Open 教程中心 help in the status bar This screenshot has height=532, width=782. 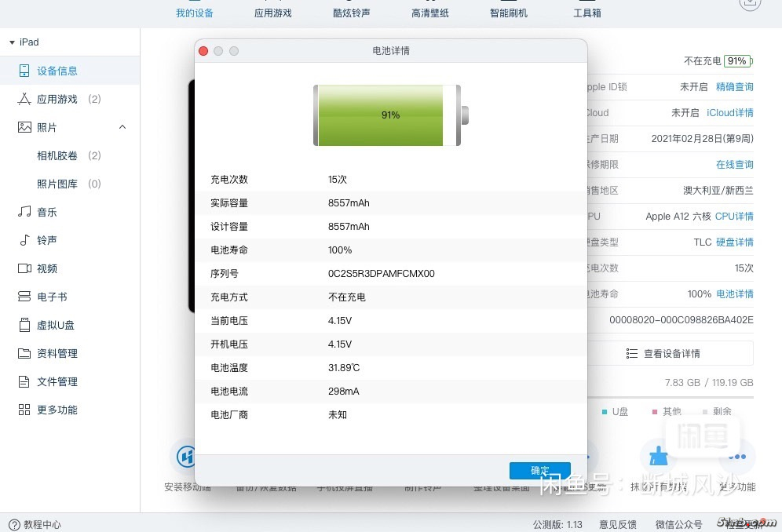[35, 524]
